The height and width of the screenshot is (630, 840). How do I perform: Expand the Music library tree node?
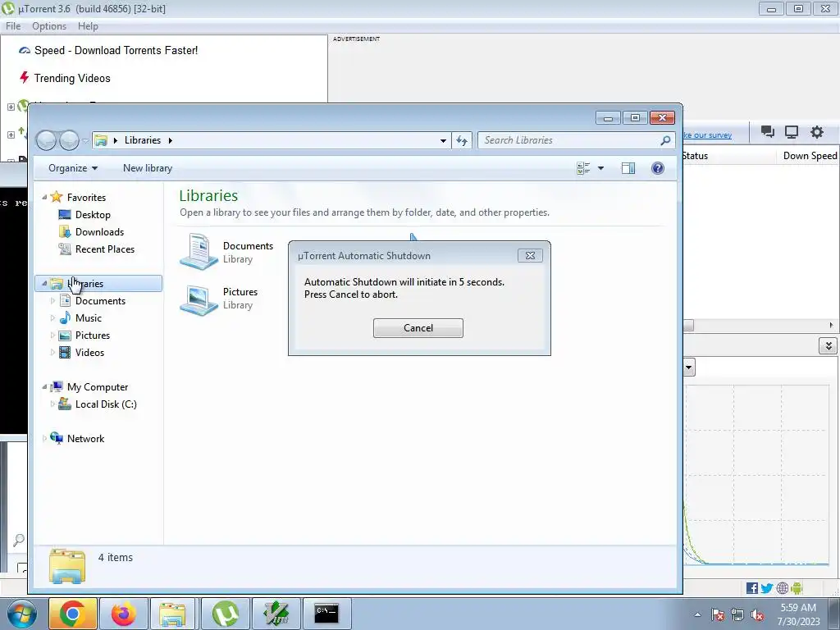click(52, 317)
